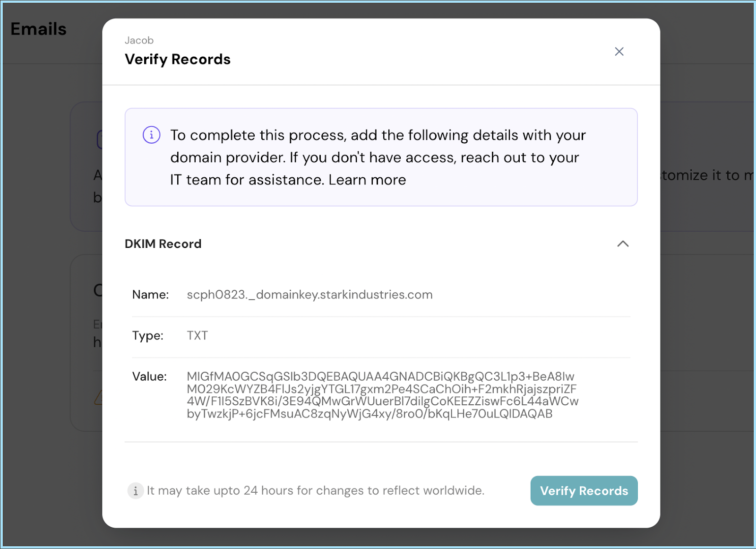Viewport: 756px width, 549px height.
Task: Click the Jacob label above the title
Action: tap(139, 41)
